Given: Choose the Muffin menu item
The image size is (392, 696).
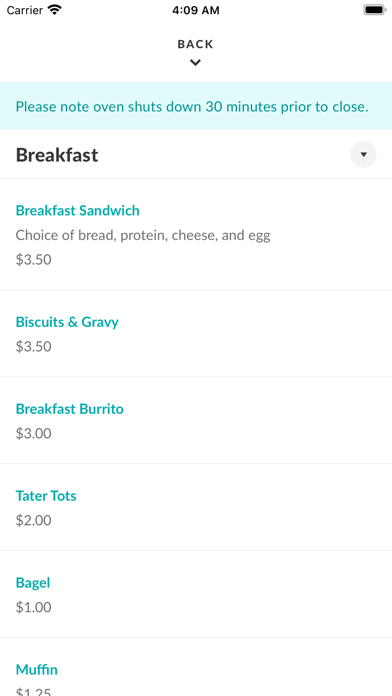Looking at the screenshot, I should coord(37,669).
